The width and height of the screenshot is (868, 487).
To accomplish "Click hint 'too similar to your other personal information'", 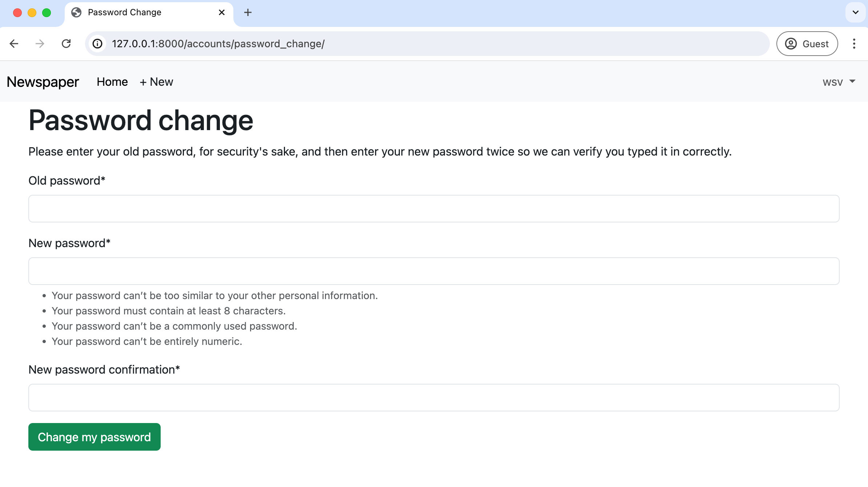I will [215, 295].
